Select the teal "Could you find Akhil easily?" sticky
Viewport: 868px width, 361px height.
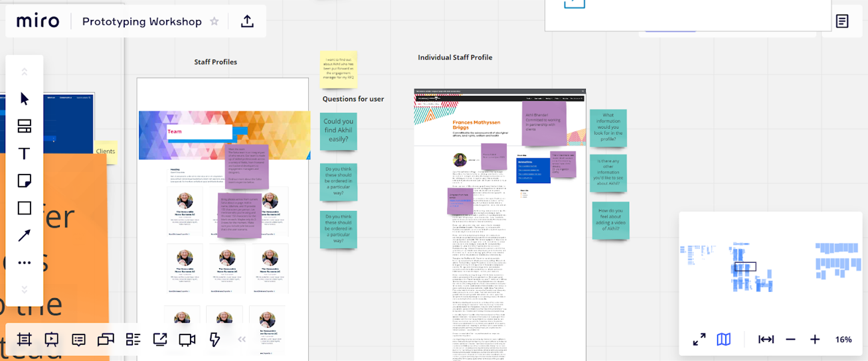tap(339, 131)
